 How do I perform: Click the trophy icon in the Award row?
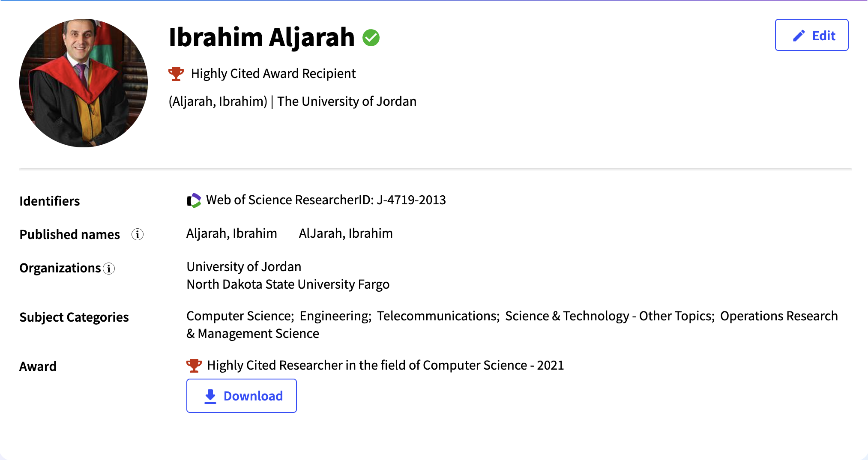coord(194,365)
